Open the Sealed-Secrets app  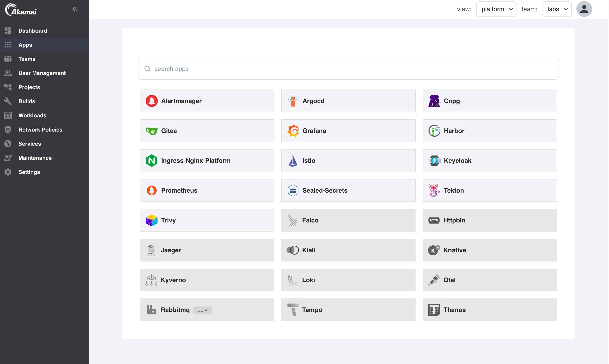tap(325, 190)
